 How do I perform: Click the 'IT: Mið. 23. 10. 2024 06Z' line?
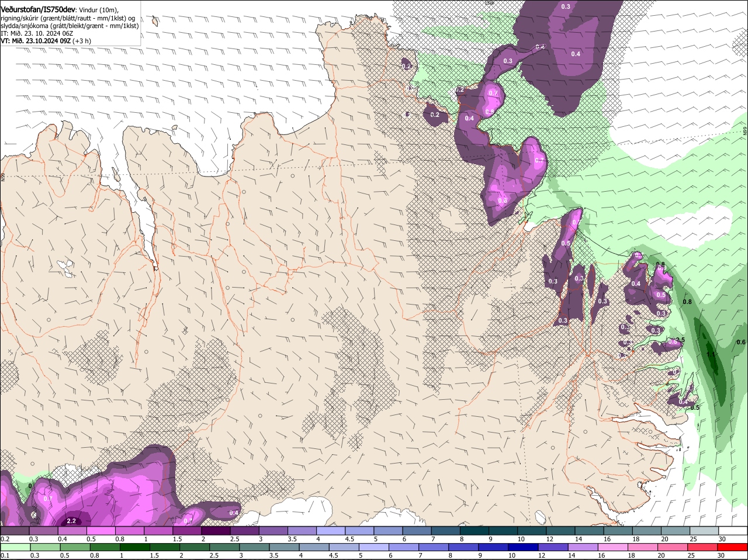click(37, 33)
